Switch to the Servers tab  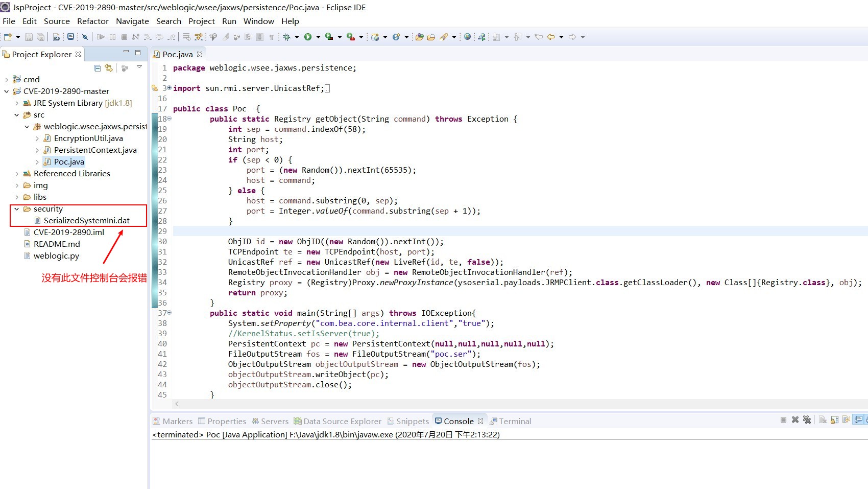point(270,421)
